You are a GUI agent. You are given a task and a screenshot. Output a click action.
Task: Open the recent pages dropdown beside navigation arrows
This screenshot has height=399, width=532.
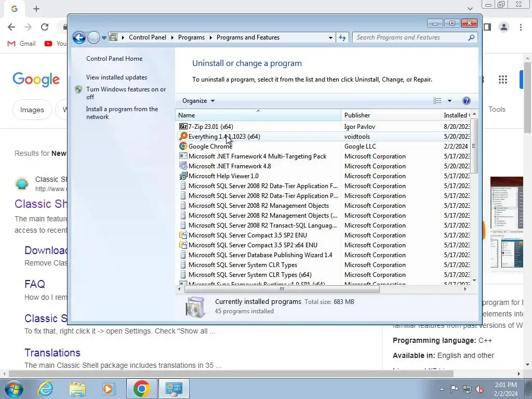104,37
